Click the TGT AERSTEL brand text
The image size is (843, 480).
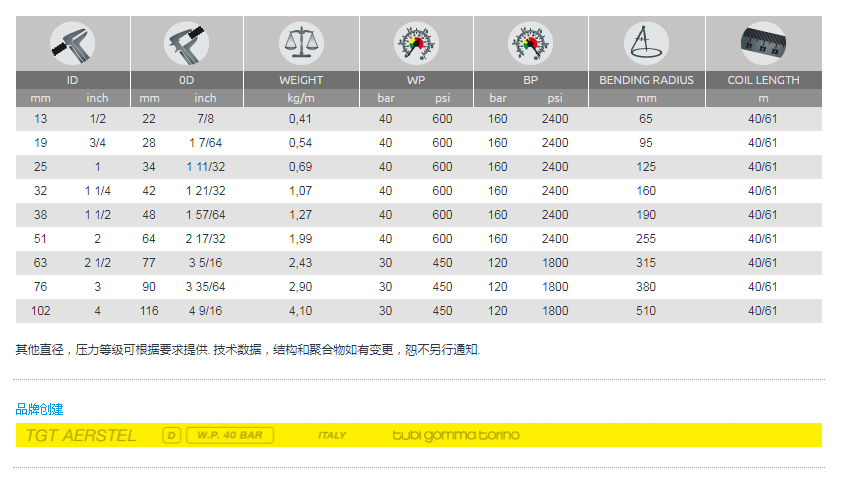[82, 435]
